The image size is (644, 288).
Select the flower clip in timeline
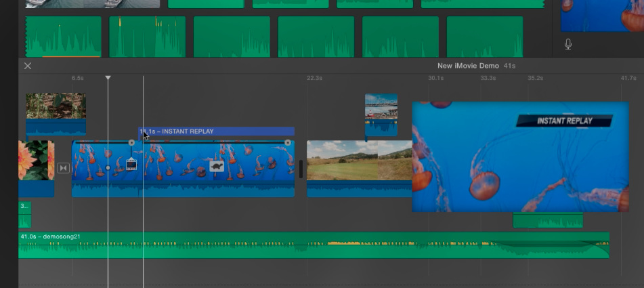click(x=36, y=161)
